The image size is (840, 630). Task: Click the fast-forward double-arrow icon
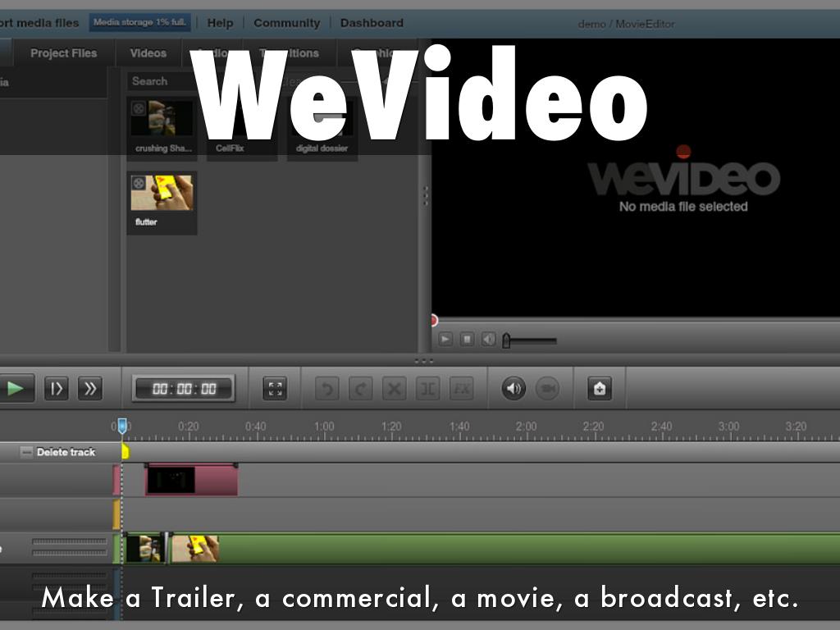pyautogui.click(x=89, y=388)
